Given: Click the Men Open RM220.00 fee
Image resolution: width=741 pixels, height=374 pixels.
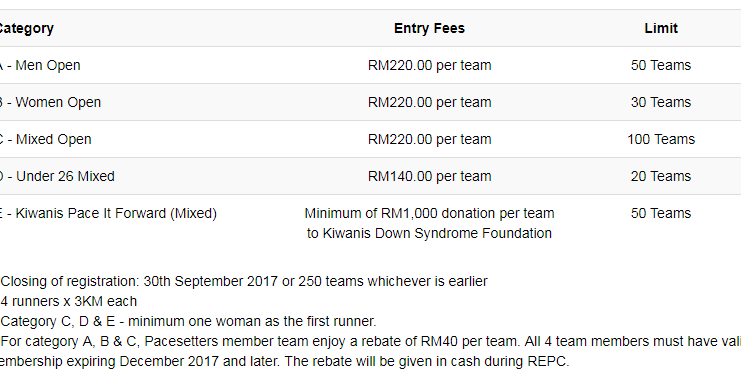Looking at the screenshot, I should pos(429,65).
